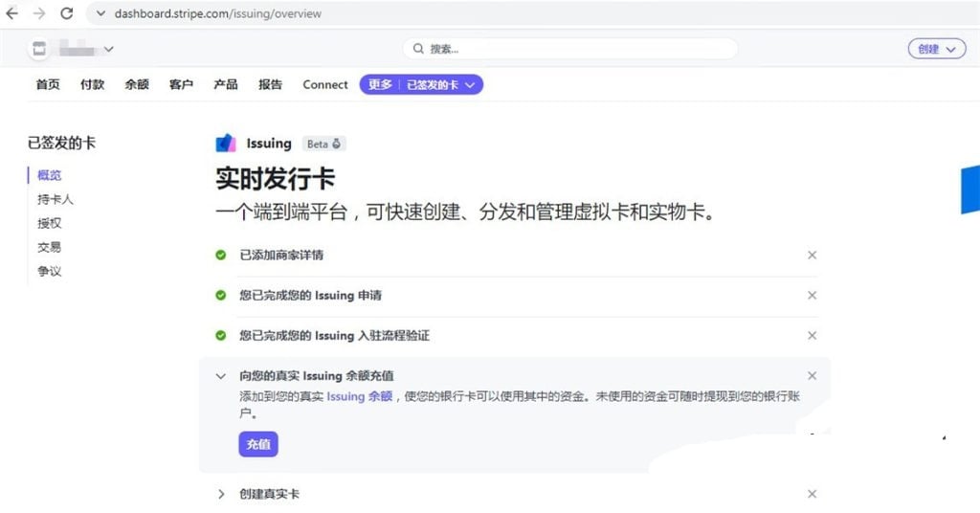Dismiss the 创建真实卡 step
Image resolution: width=980 pixels, height=513 pixels.
pos(812,494)
